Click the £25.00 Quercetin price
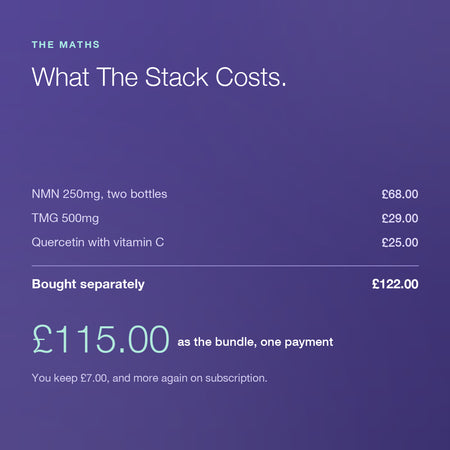Viewport: 450px width, 450px height. pyautogui.click(x=400, y=242)
